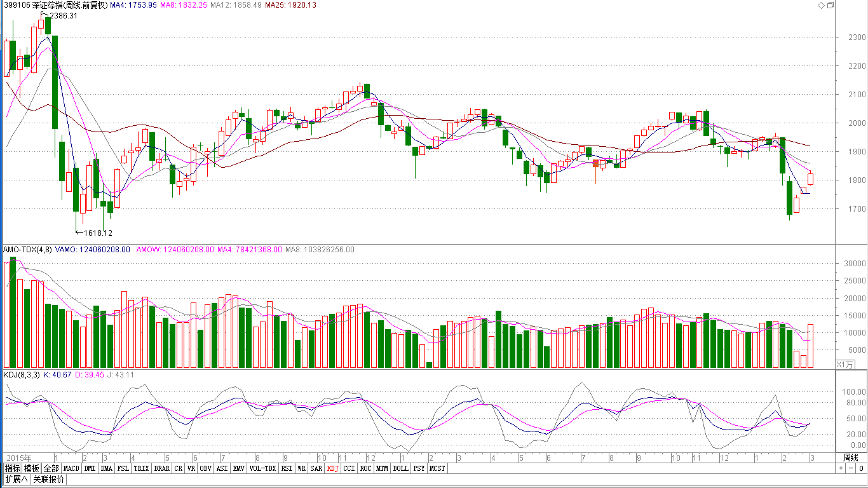Click the overlapping-squares window icon at chart top-right
Image resolution: width=868 pixels, height=488 pixels.
pyautogui.click(x=830, y=5)
